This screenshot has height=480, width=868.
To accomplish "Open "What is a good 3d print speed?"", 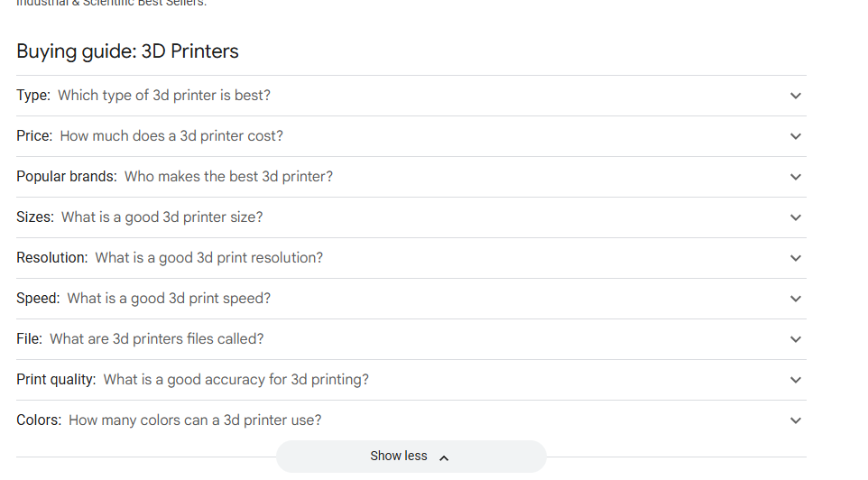I will pyautogui.click(x=169, y=299).
